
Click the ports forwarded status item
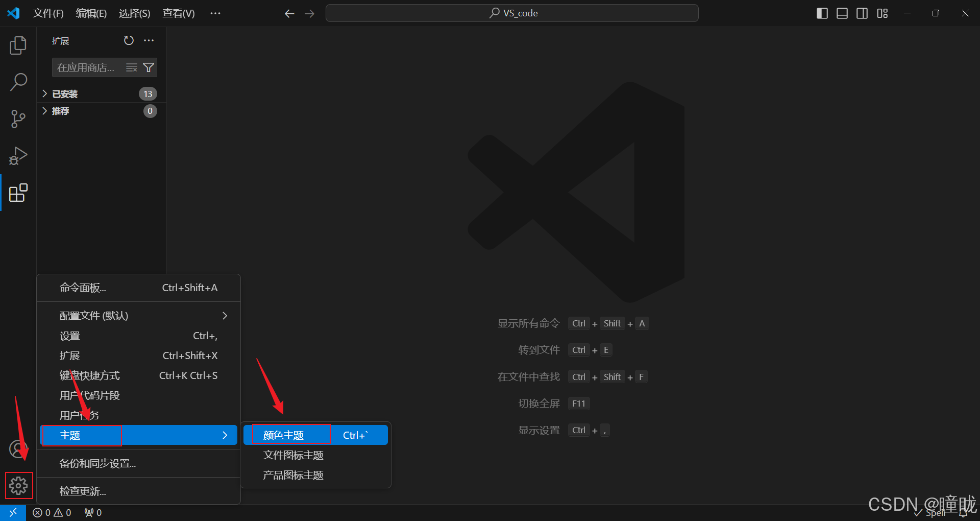[x=93, y=512]
